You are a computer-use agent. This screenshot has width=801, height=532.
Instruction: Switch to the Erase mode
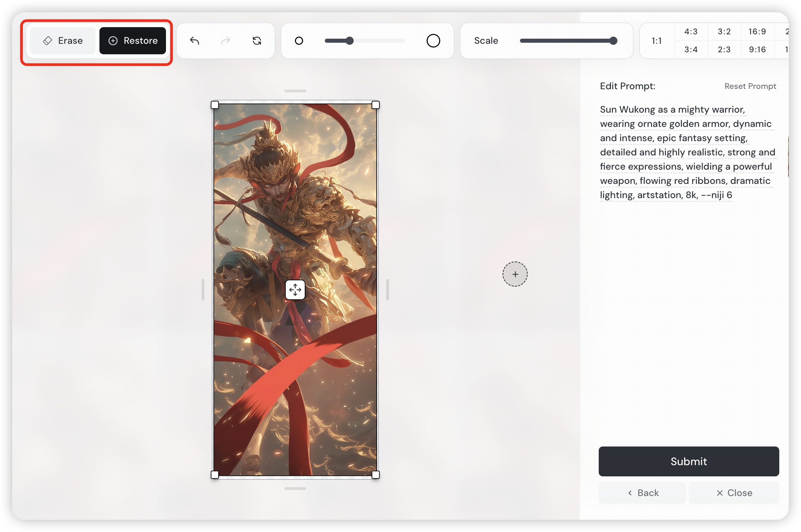tap(63, 41)
